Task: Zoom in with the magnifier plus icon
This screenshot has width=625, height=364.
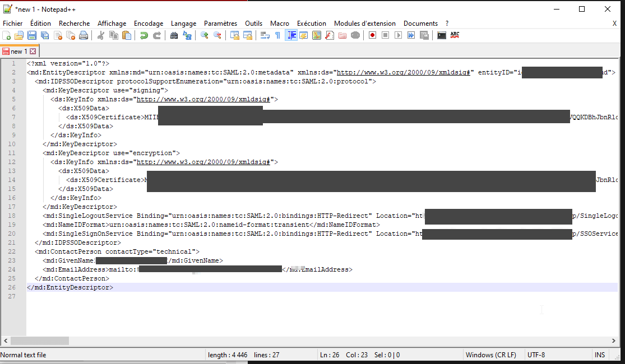Action: pos(205,35)
